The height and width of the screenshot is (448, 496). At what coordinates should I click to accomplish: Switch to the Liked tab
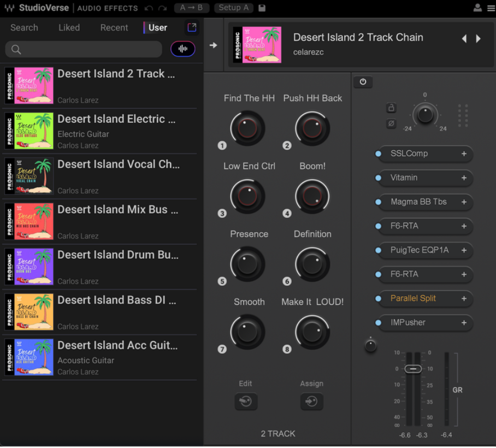click(x=69, y=27)
